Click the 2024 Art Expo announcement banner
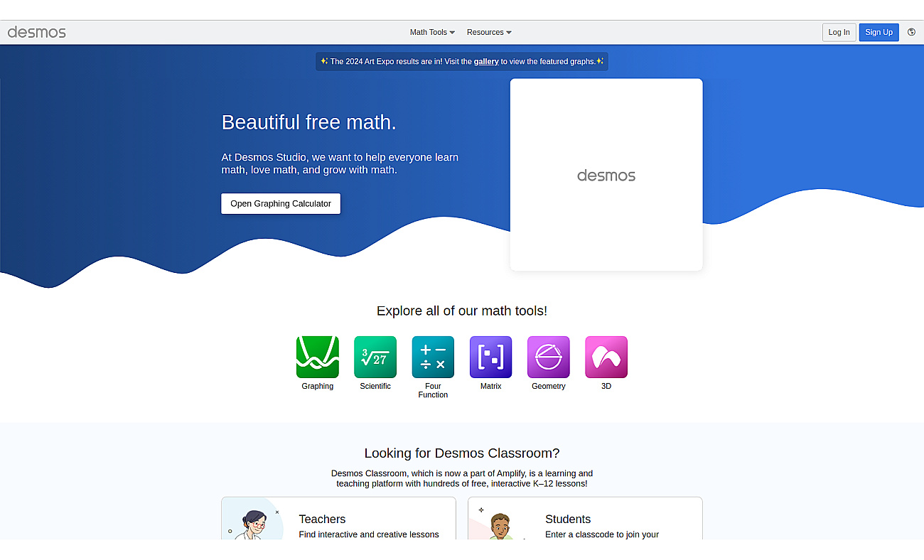924x560 pixels. [462, 62]
